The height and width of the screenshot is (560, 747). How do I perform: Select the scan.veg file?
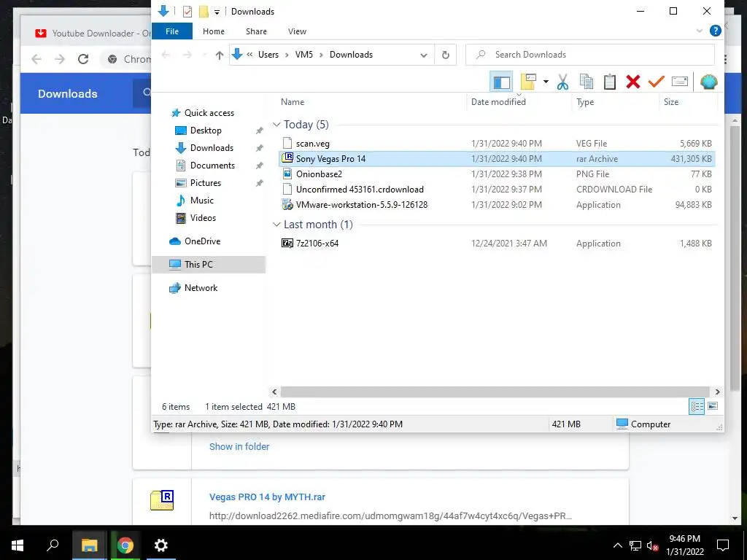click(497, 144)
